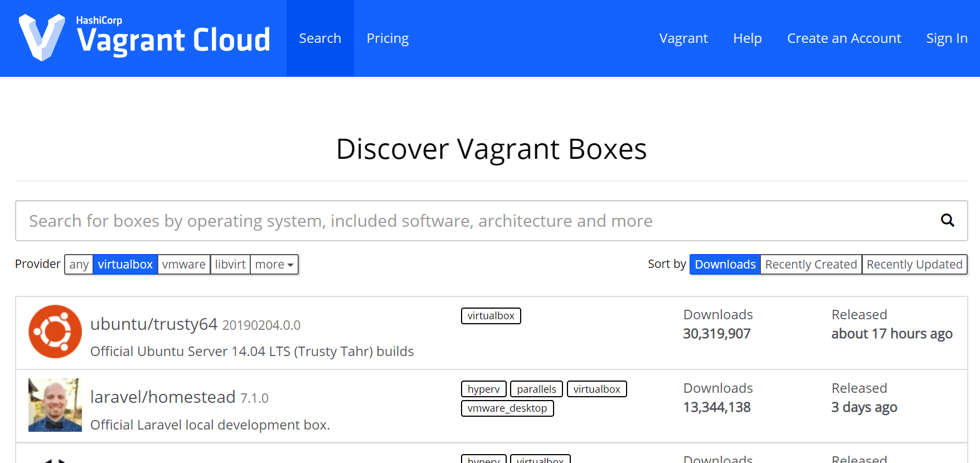This screenshot has width=980, height=463.
Task: Open the laravel/homestead box title
Action: 163,397
